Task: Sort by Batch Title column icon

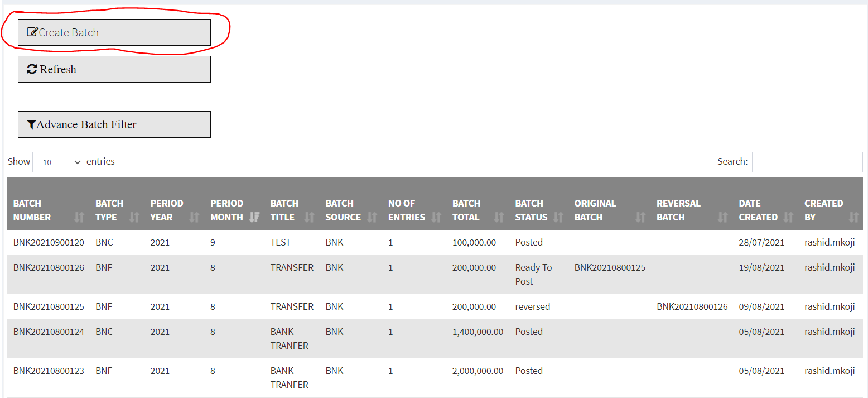Action: coord(310,217)
